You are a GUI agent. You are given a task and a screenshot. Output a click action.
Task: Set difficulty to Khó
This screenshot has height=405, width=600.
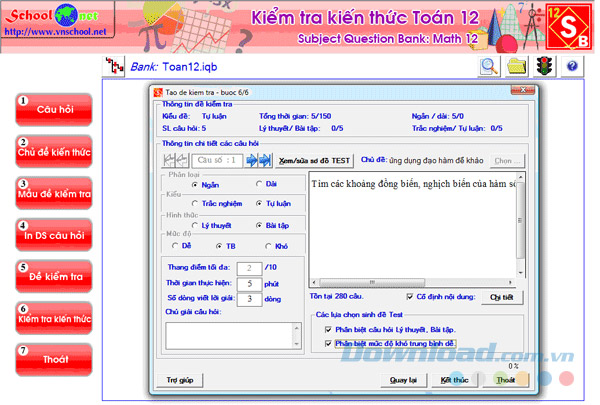point(268,246)
